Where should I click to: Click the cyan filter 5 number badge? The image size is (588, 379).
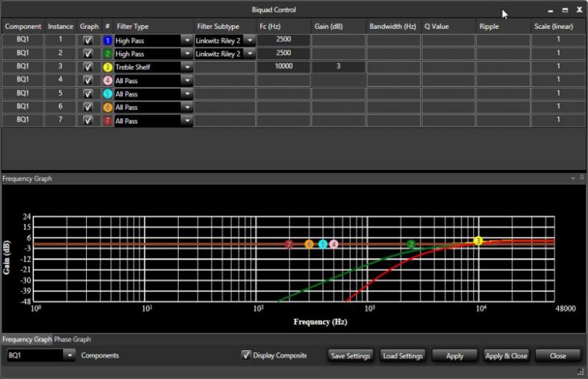click(107, 93)
